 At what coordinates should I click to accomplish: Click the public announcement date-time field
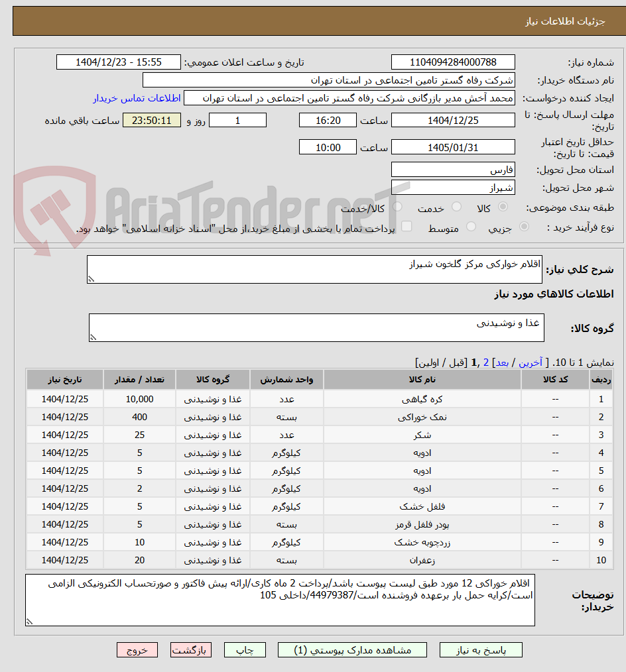click(118, 62)
